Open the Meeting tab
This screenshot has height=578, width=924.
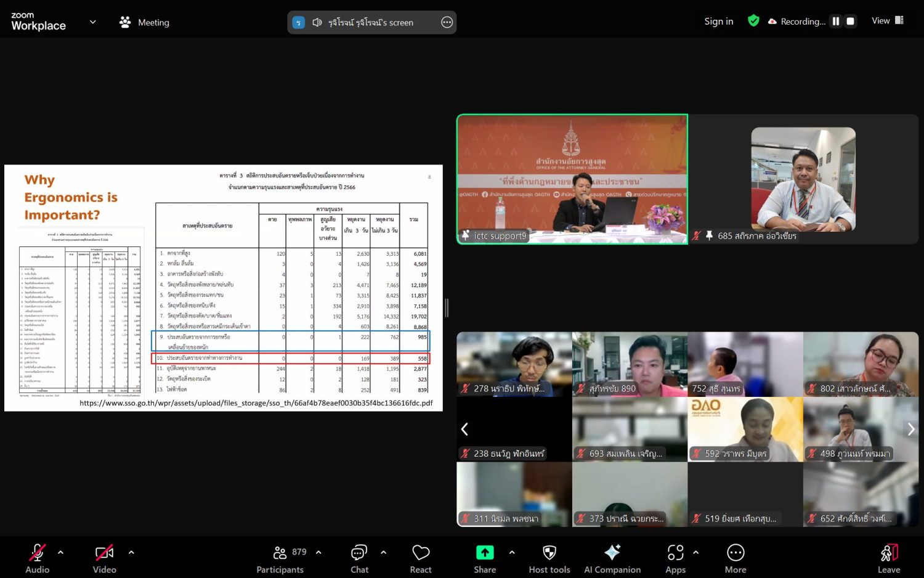coord(145,22)
